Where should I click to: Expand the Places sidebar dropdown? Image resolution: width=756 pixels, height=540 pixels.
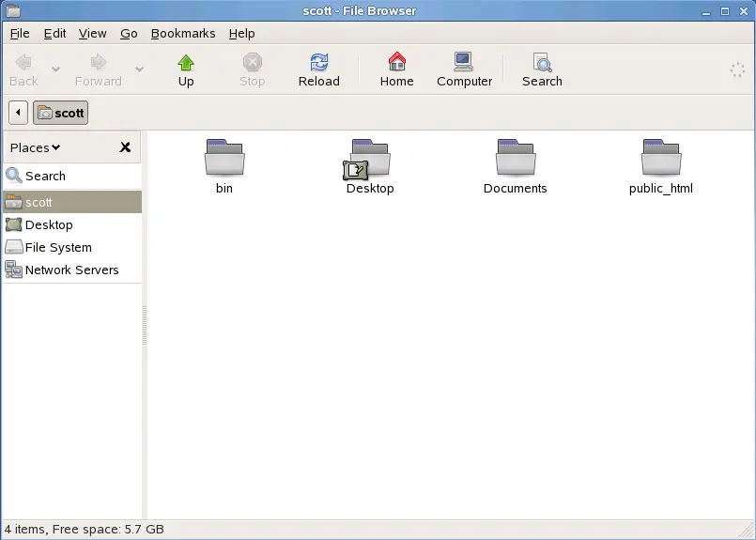(36, 147)
